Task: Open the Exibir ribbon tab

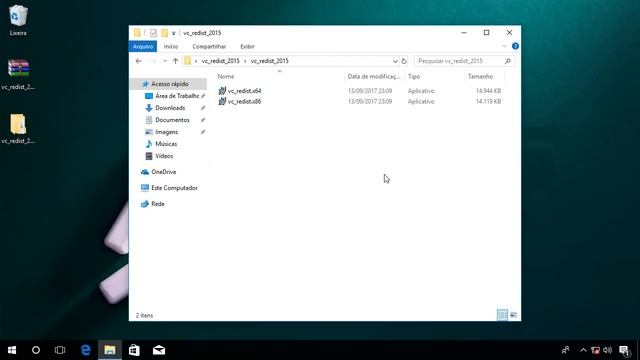Action: [x=247, y=47]
